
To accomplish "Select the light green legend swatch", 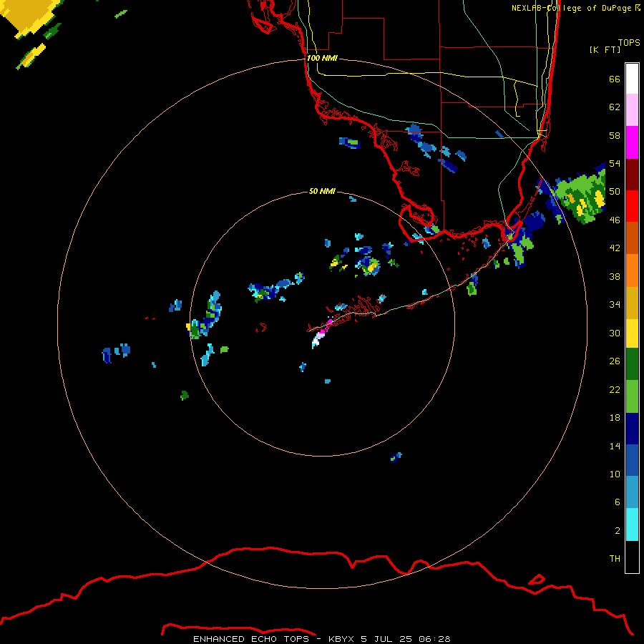I will 632,396.
